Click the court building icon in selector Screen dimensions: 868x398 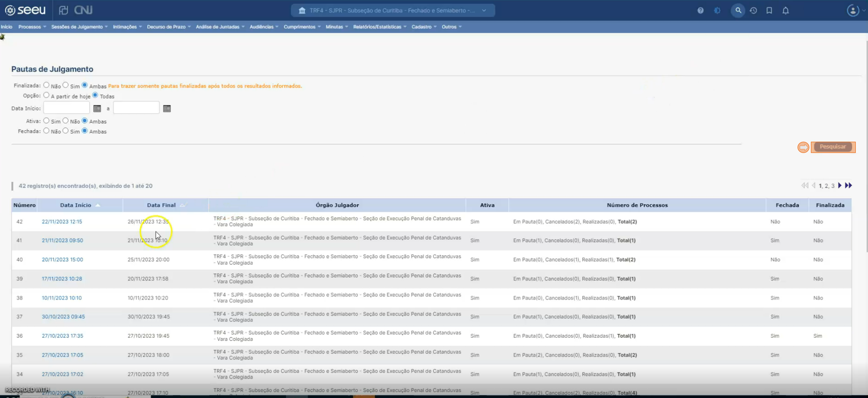point(302,10)
